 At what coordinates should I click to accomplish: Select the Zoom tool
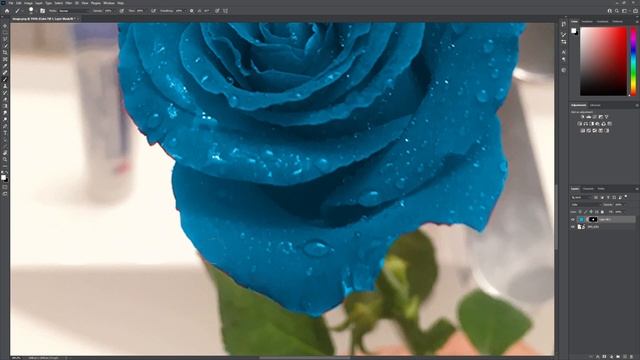[x=5, y=159]
